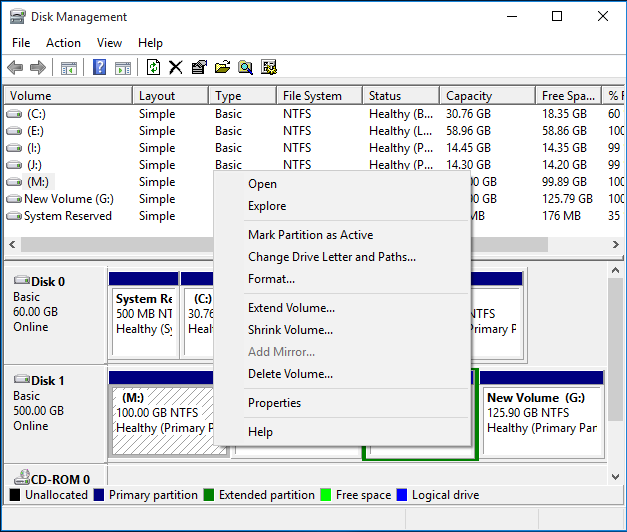627x532 pixels.
Task: Select the System Reserved partition on Disk 0
Action: pos(144,315)
